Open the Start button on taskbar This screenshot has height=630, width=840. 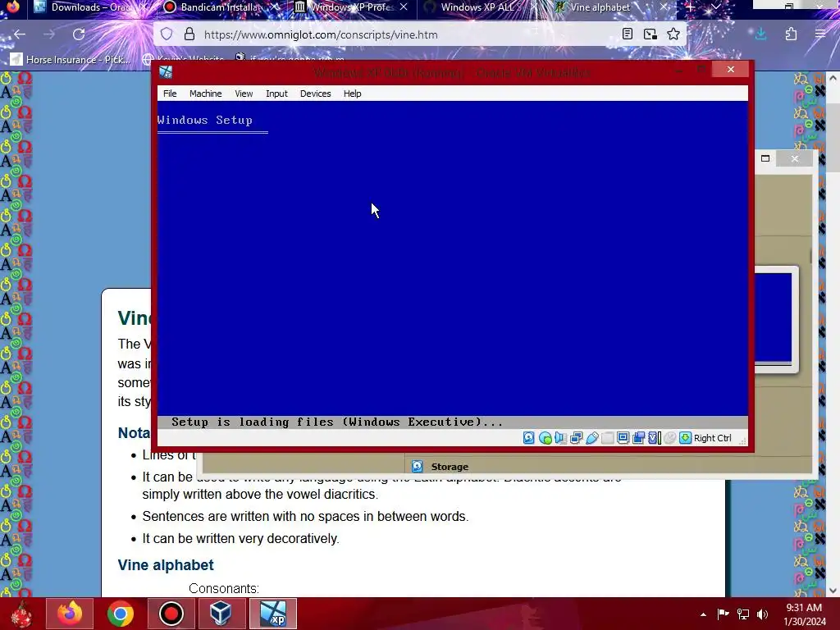click(x=21, y=614)
